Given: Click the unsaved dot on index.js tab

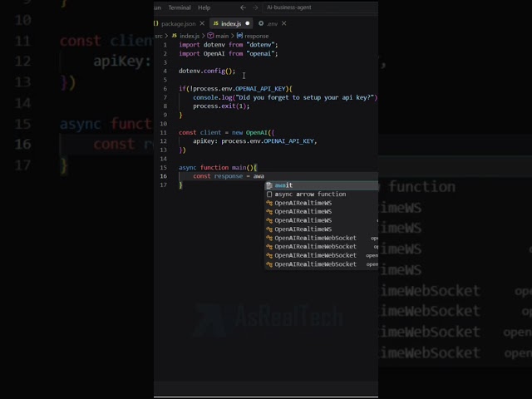Looking at the screenshot, I should click(x=248, y=23).
